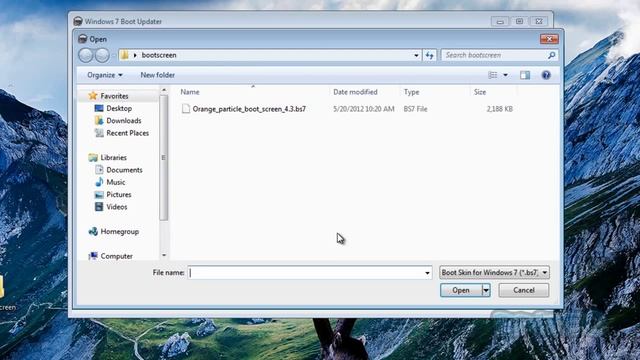Click the nav pane scroll down arrow

tap(164, 256)
